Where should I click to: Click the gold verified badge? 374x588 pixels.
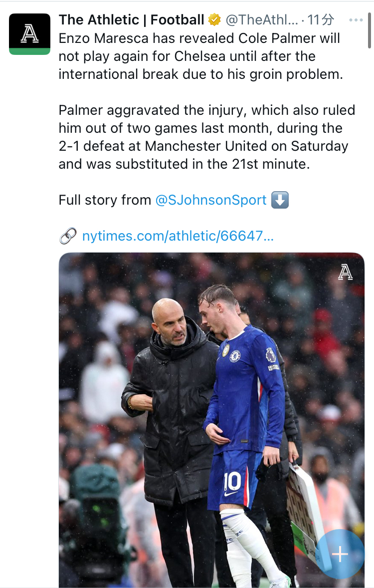[214, 20]
